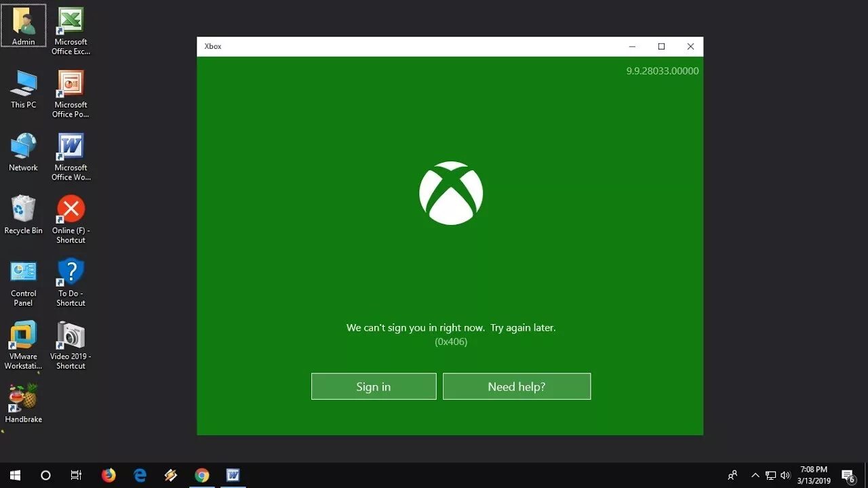Launch Microsoft Edge from the taskbar
Viewport: 868px width, 488px height.
(x=140, y=475)
